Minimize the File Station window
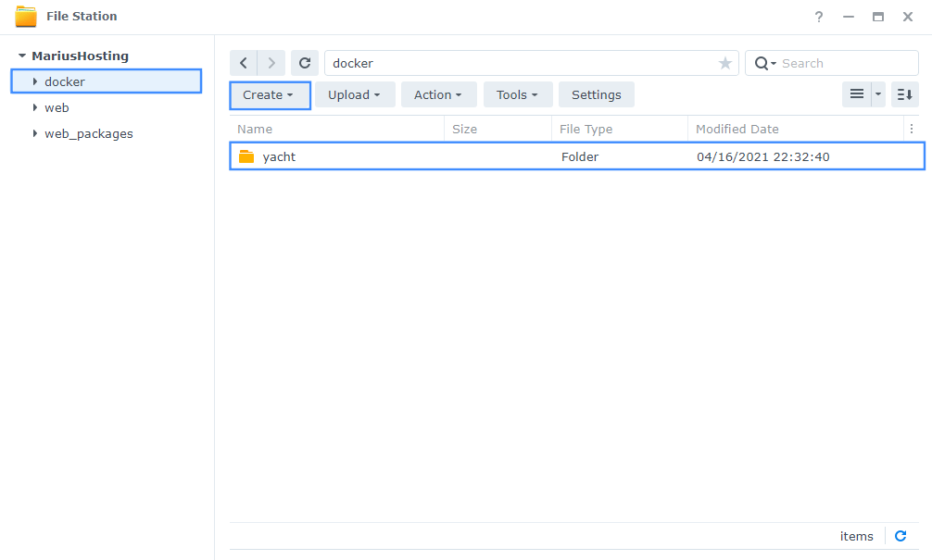The height and width of the screenshot is (560, 932). point(849,17)
